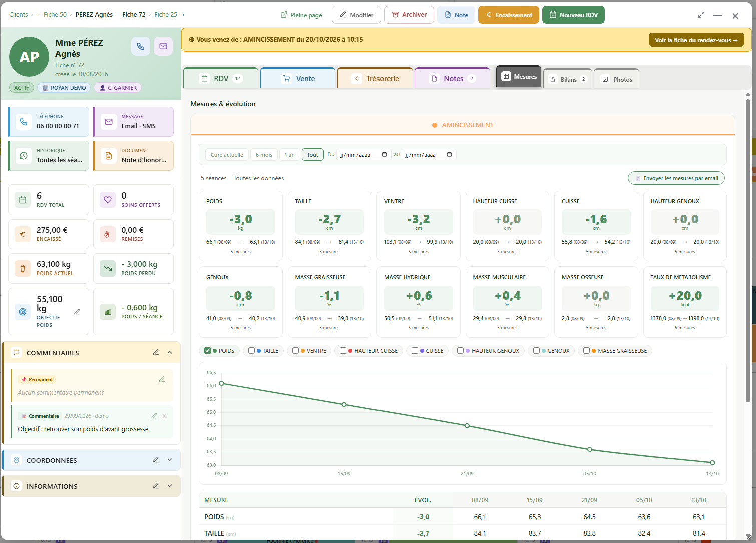Expand the Informations section chevron
756x543 pixels.
pyautogui.click(x=170, y=486)
